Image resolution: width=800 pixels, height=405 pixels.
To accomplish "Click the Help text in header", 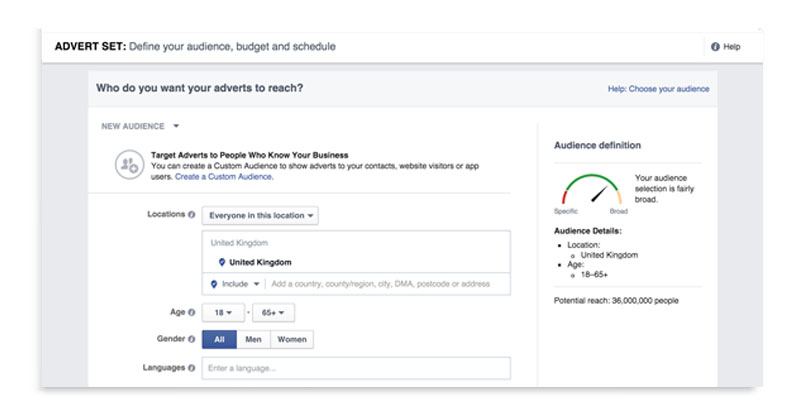I will [x=732, y=46].
